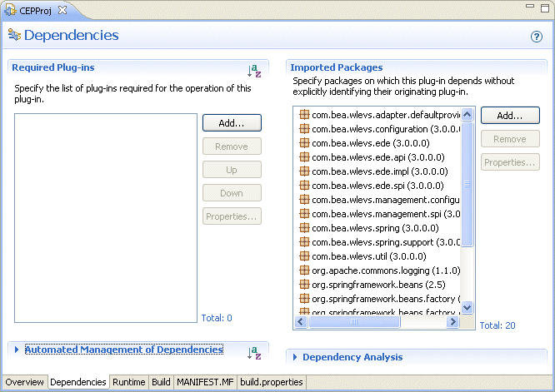The height and width of the screenshot is (392, 555).
Task: Click package icon beside com.bea.wlevs.configuration
Action: 304,129
